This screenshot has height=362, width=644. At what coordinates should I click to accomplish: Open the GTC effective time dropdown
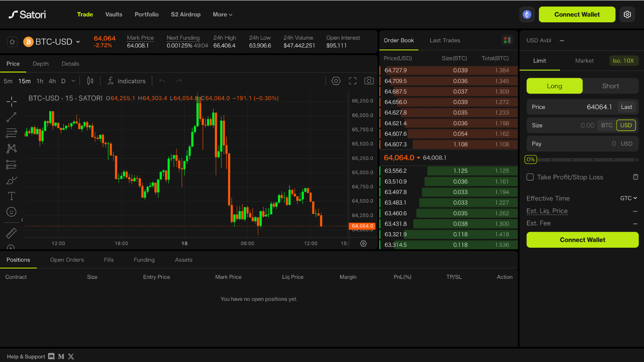click(628, 198)
